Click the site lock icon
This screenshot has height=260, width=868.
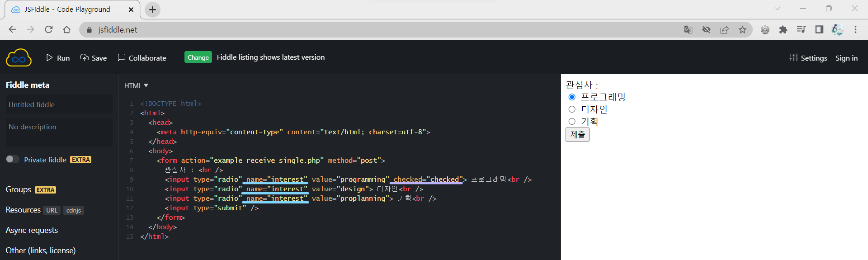[89, 30]
